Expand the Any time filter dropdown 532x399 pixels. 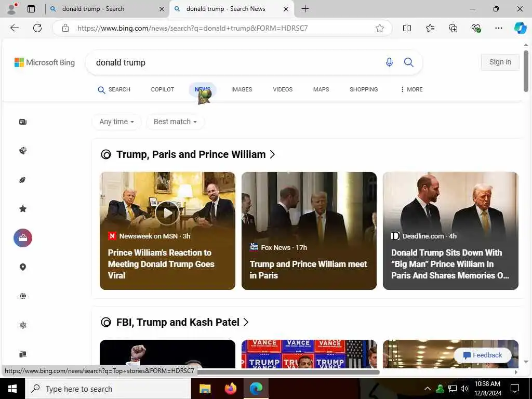(117, 122)
